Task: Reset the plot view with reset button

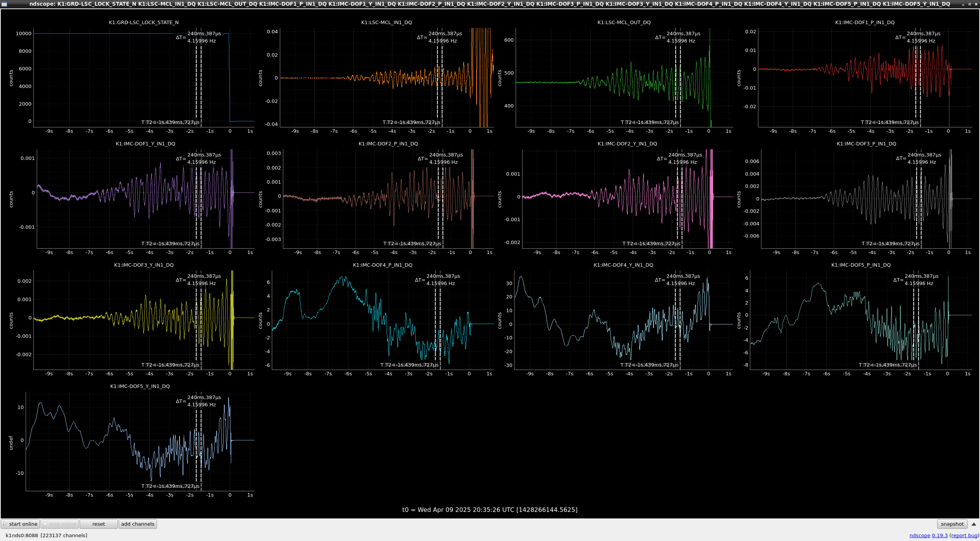Action: (x=98, y=524)
